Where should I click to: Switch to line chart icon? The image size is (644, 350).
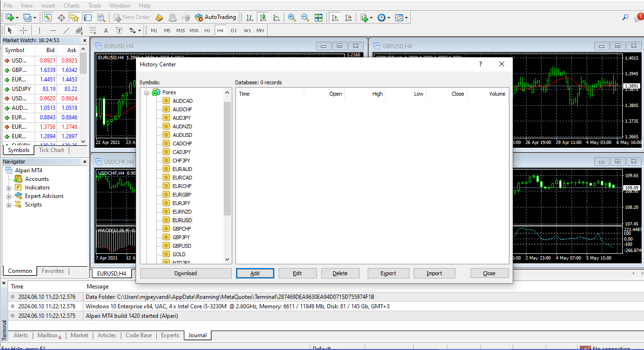coord(276,17)
